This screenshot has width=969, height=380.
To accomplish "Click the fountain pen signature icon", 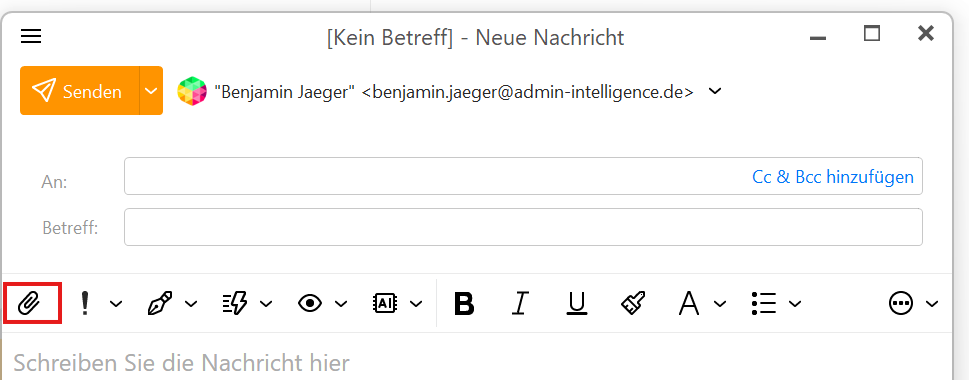I will click(x=160, y=303).
